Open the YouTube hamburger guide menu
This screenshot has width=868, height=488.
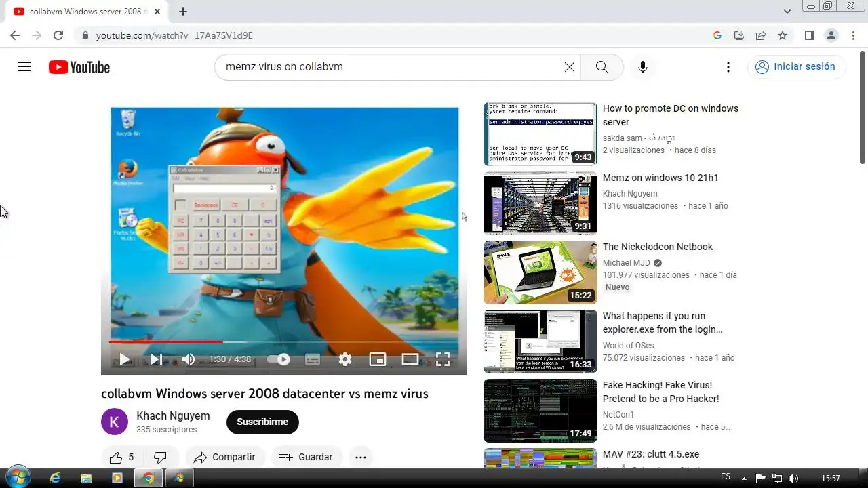24,67
